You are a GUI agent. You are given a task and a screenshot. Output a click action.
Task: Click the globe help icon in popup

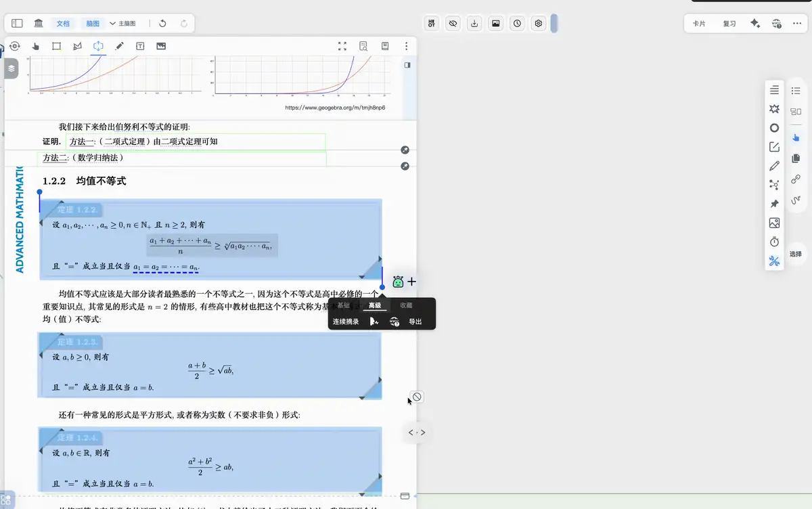[394, 322]
